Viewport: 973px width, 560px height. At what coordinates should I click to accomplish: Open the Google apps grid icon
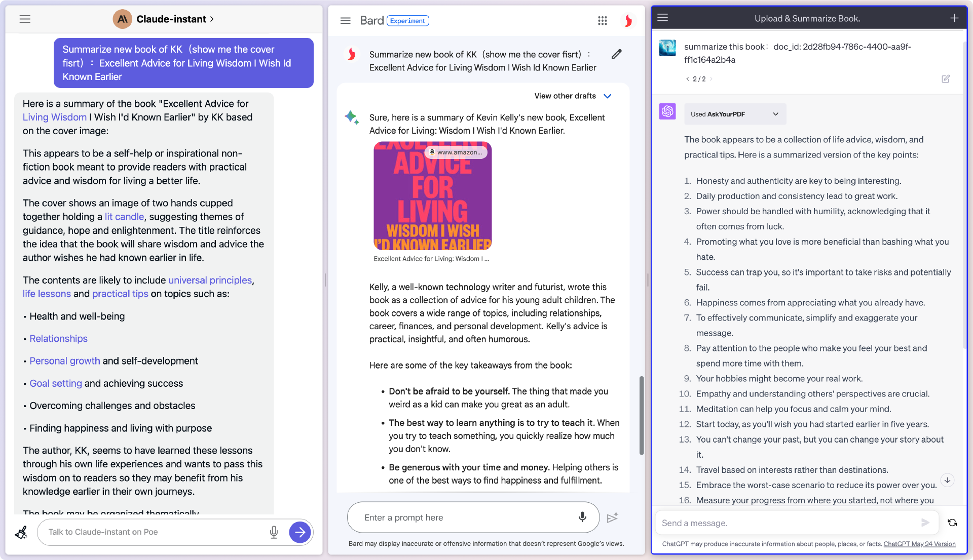pyautogui.click(x=602, y=21)
